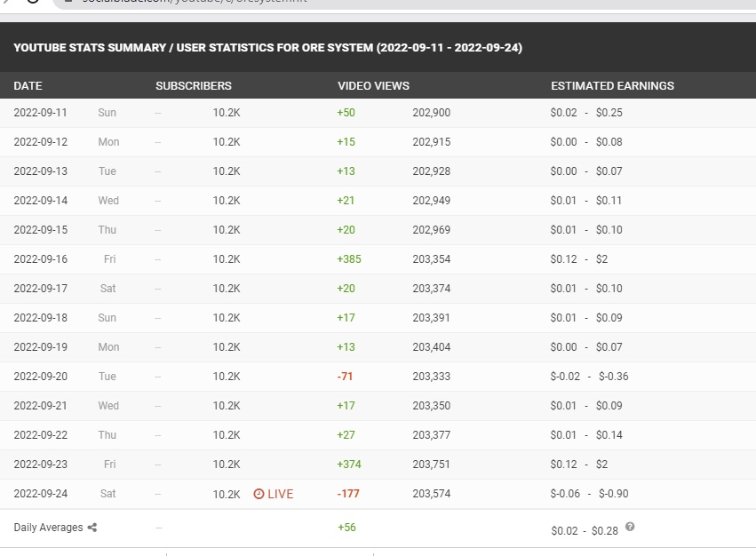Click the +50 views change value
756x556 pixels.
[x=346, y=113]
